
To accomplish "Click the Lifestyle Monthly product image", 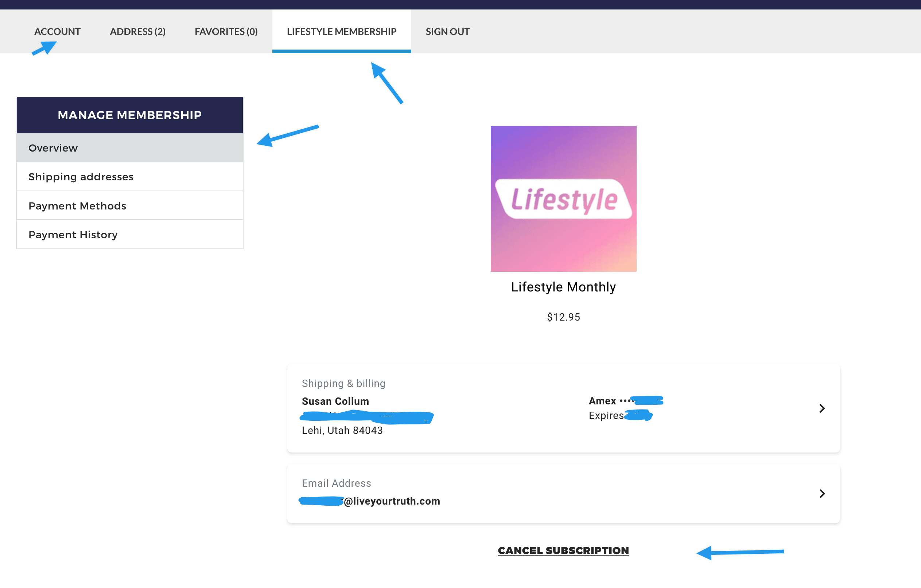I will [563, 199].
